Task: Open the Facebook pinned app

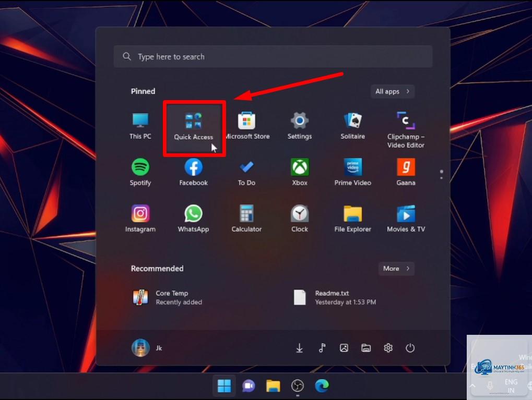Action: (x=193, y=173)
